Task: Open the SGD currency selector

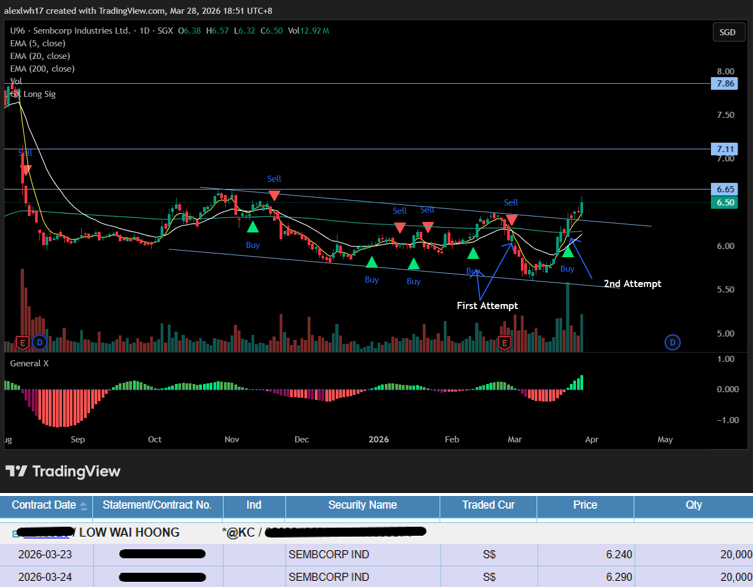Action: (727, 33)
